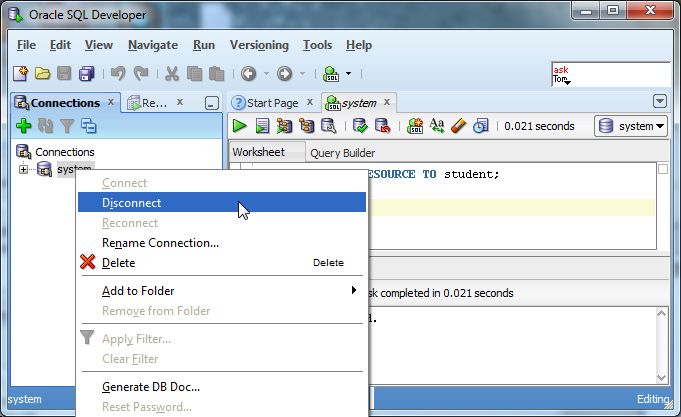Screen dimensions: 681x417
Task: Refresh the connections list
Action: [x=45, y=126]
